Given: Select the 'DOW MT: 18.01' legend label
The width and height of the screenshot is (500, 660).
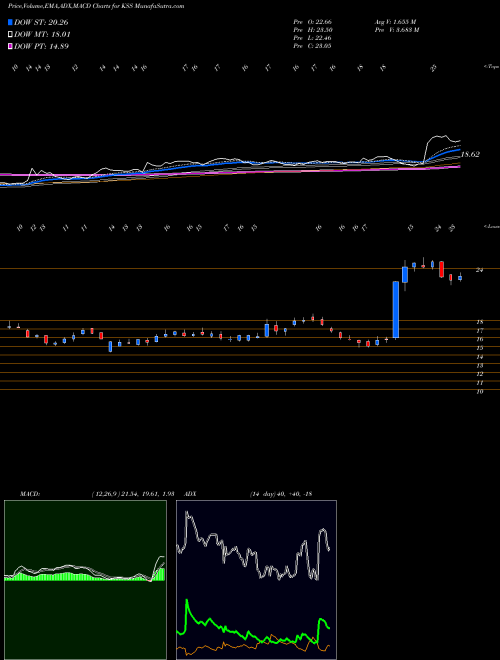Looking at the screenshot, I should tap(42, 35).
